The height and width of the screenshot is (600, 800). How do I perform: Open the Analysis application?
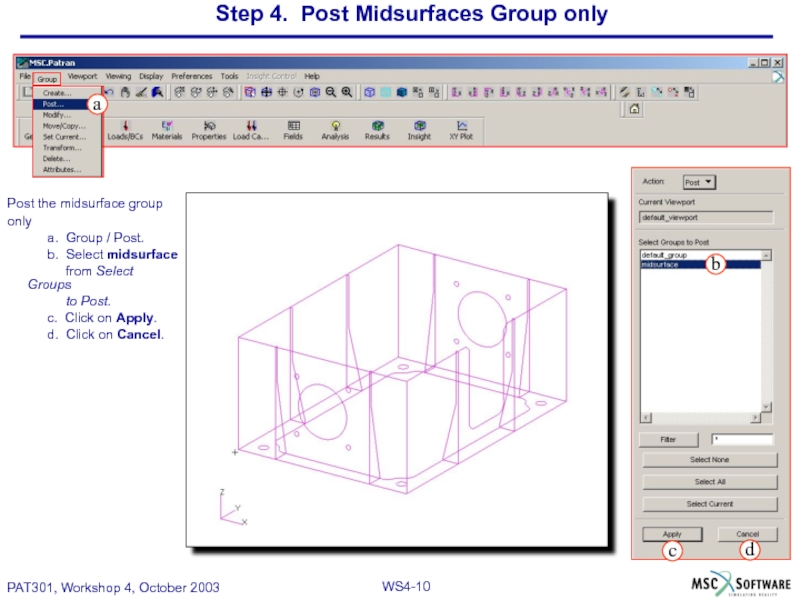coord(335,131)
